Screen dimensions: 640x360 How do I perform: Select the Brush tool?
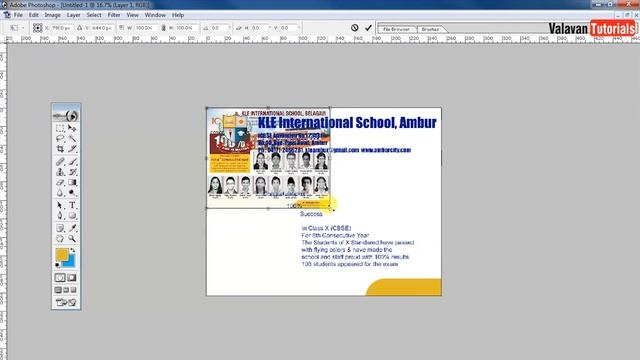[x=72, y=162]
